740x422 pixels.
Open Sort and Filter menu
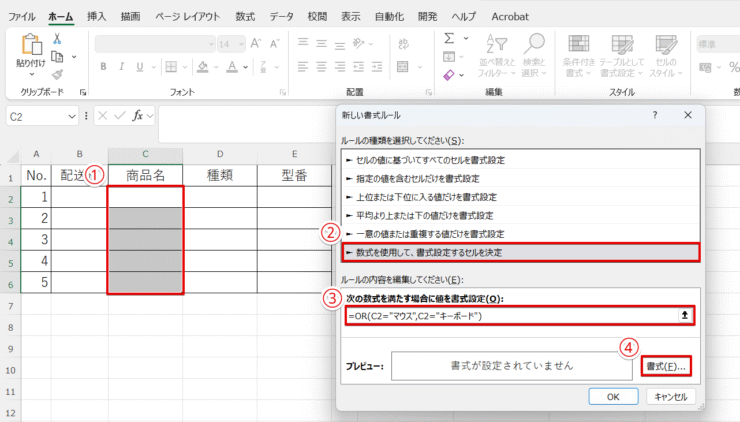[496, 56]
